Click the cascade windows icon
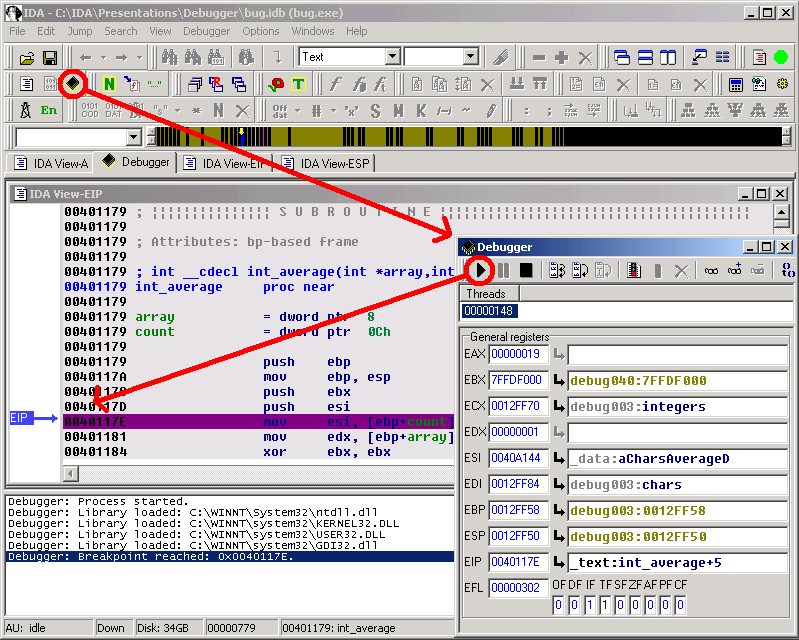 point(622,58)
